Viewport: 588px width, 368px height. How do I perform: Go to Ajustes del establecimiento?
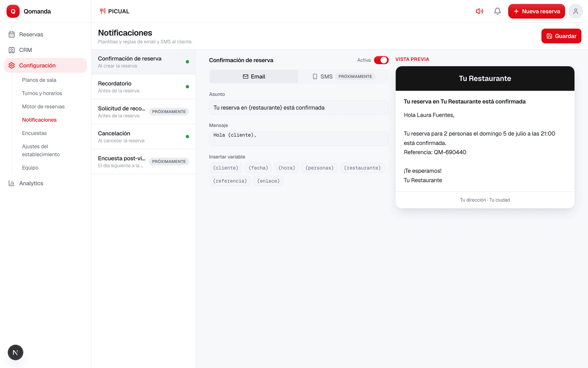(x=41, y=150)
